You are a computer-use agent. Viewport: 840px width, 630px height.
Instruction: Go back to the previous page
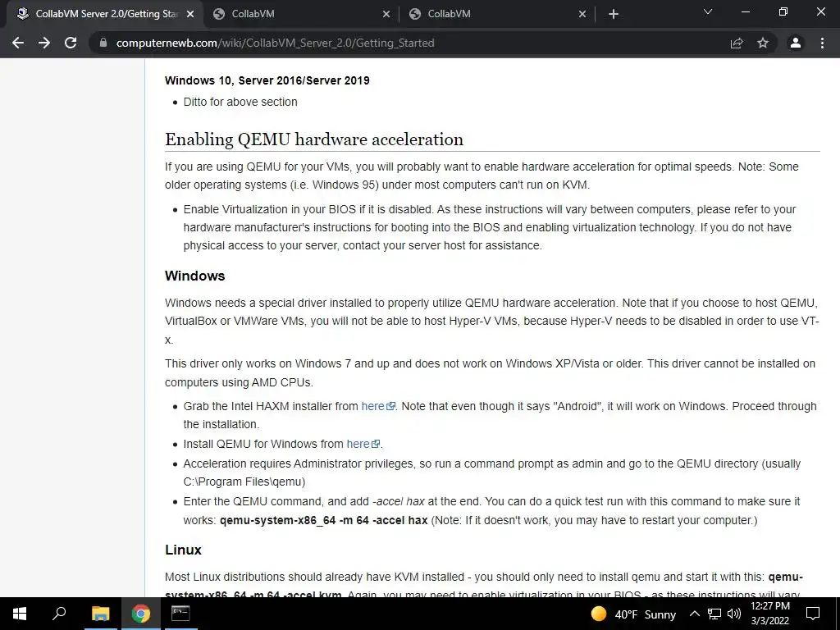point(18,43)
